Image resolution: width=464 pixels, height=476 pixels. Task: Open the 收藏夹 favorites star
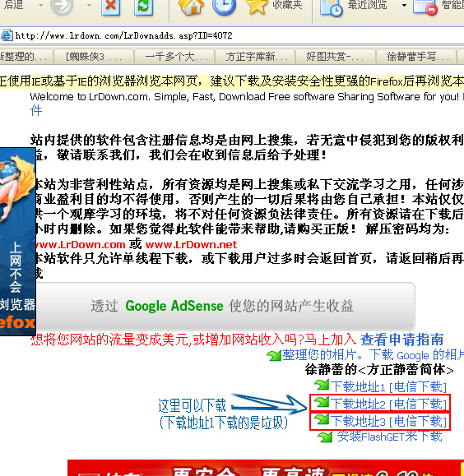click(x=256, y=7)
